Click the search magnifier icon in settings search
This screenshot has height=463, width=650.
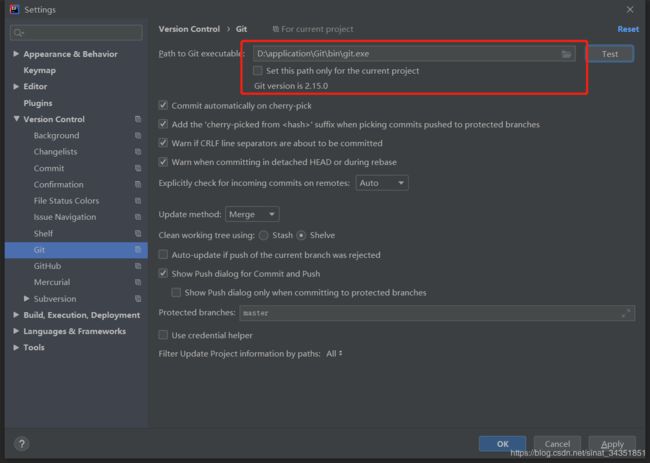pyautogui.click(x=18, y=33)
